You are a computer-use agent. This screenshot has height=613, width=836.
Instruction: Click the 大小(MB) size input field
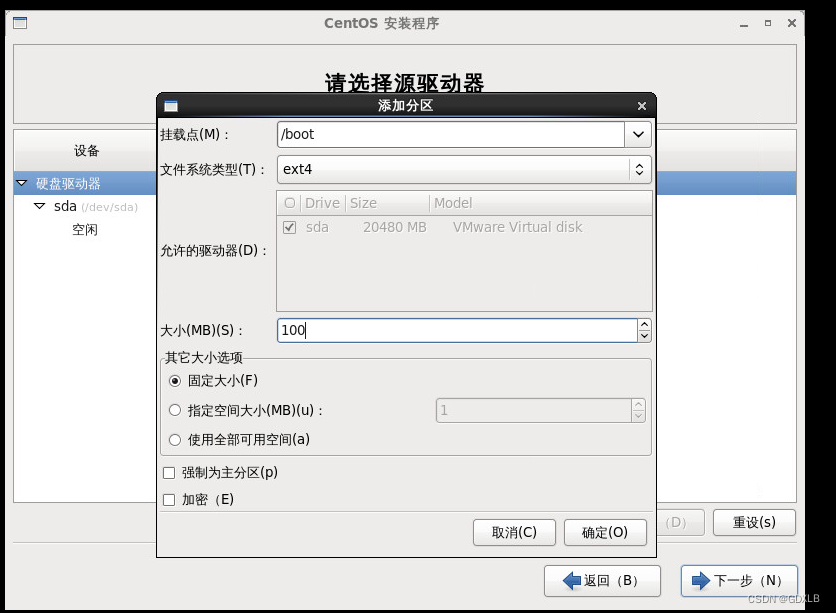(450, 329)
